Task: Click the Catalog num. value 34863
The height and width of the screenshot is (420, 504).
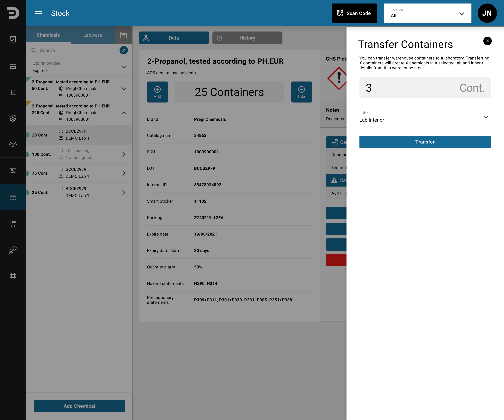Action: click(200, 135)
